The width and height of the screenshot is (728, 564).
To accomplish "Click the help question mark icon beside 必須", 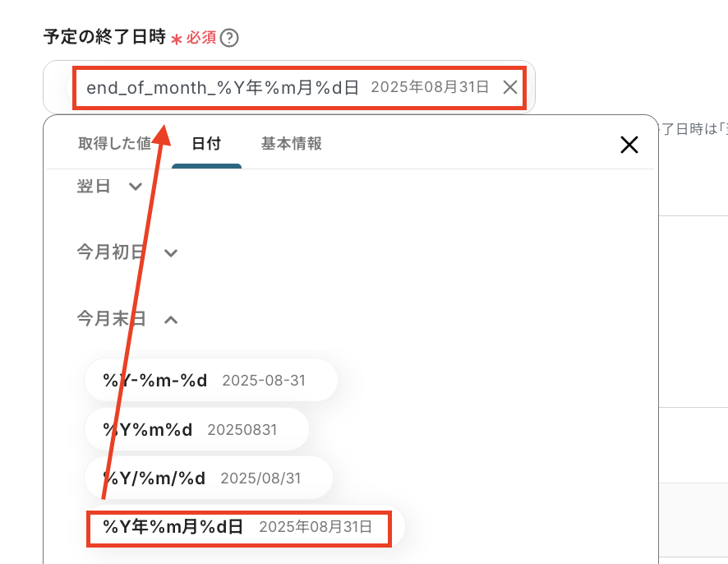I will [229, 38].
